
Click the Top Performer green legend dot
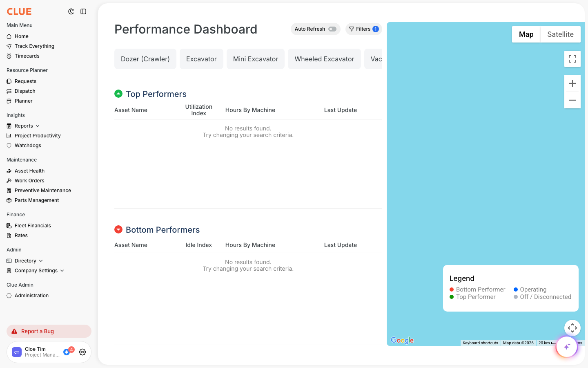click(x=452, y=297)
